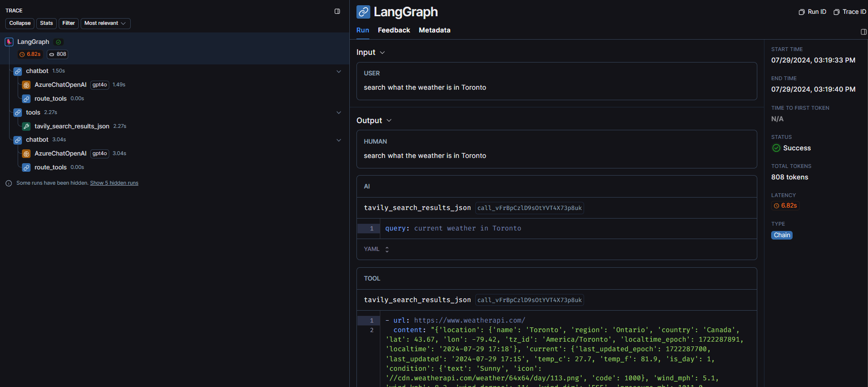Image resolution: width=868 pixels, height=387 pixels.
Task: Click the 808 tokens total value
Action: [x=790, y=178]
